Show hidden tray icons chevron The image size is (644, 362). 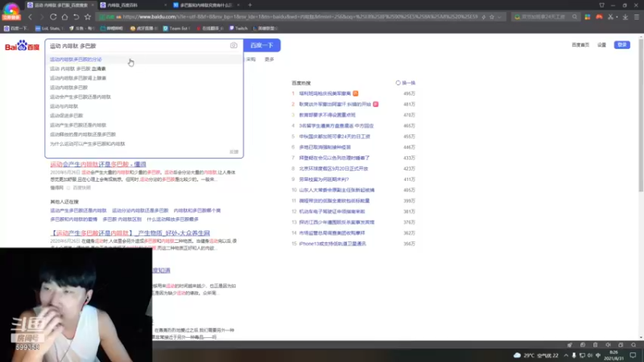pyautogui.click(x=566, y=356)
